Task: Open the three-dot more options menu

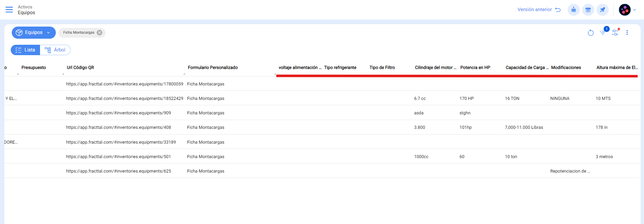Action: 627,33
